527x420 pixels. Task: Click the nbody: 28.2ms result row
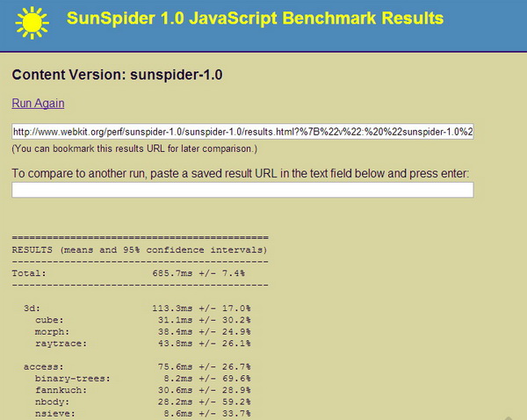coord(143,402)
